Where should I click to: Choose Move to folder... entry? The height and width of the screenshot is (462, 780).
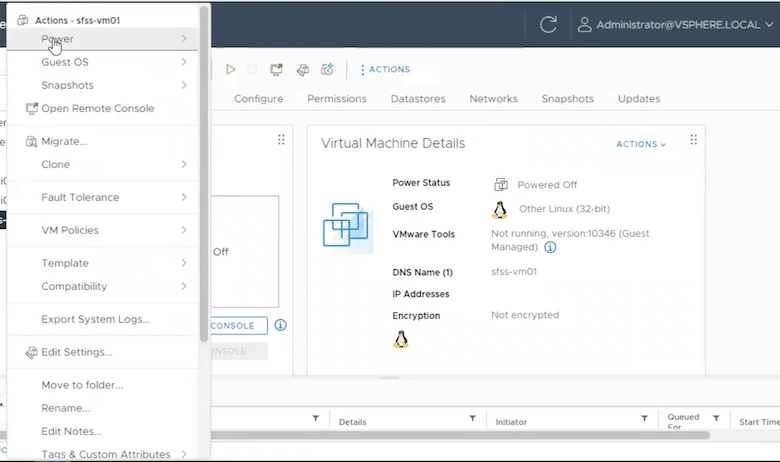click(x=103, y=385)
